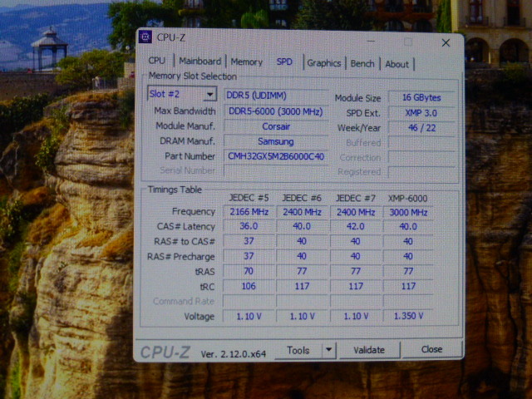Click the 16 GBytes module size value
The image size is (532, 399).
click(421, 98)
